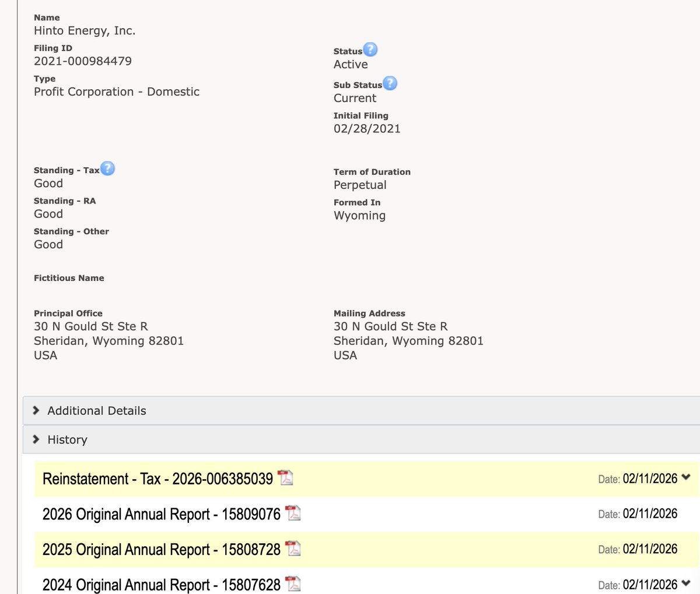Viewport: 700px width, 594px height.
Task: Click the date on the Reinstatement - Tax row
Action: click(x=650, y=479)
